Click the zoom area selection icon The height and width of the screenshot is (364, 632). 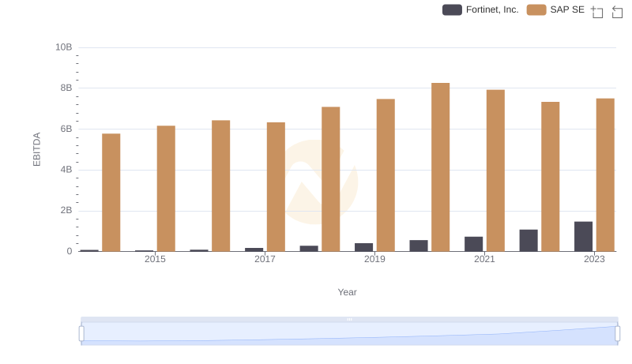point(597,12)
